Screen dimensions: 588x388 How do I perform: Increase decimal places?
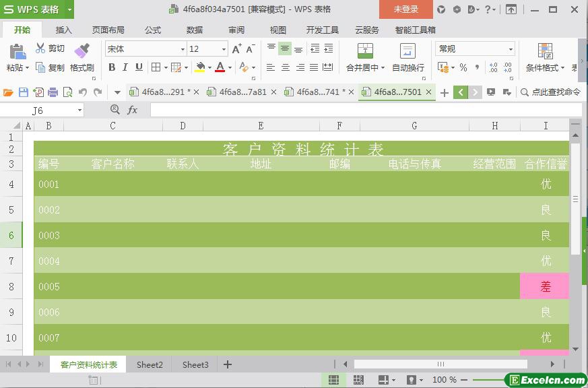(494, 67)
